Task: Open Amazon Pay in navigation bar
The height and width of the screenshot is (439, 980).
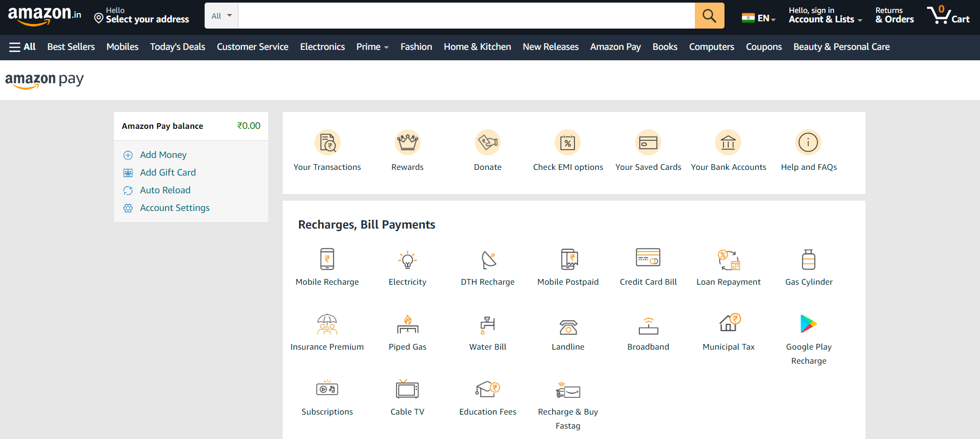Action: coord(615,47)
